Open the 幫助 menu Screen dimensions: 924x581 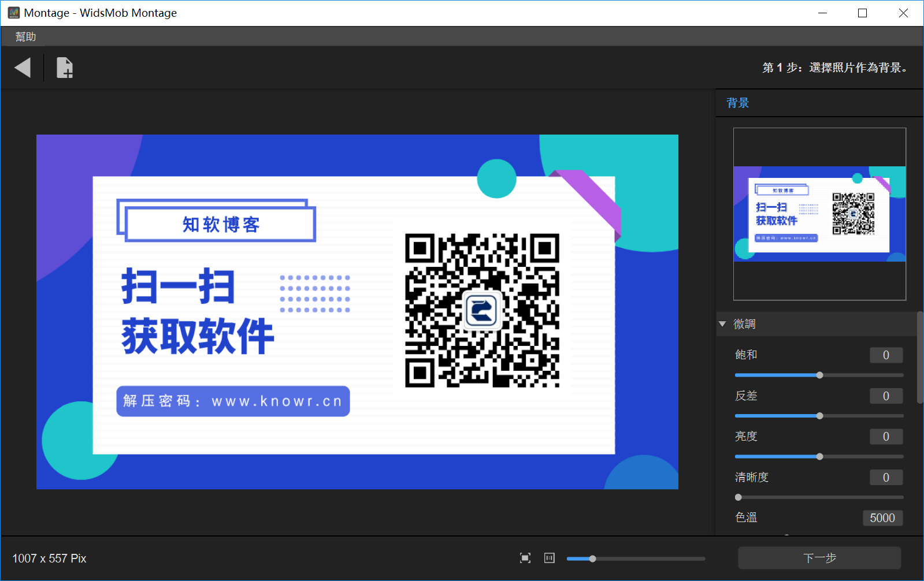pyautogui.click(x=25, y=36)
